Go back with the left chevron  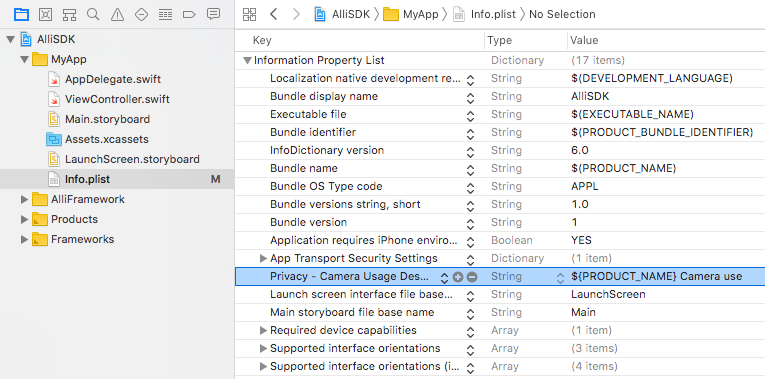point(274,14)
